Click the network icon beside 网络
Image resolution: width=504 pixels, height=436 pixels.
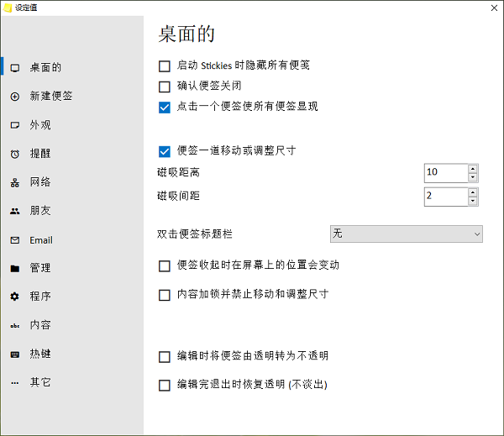[x=14, y=182]
